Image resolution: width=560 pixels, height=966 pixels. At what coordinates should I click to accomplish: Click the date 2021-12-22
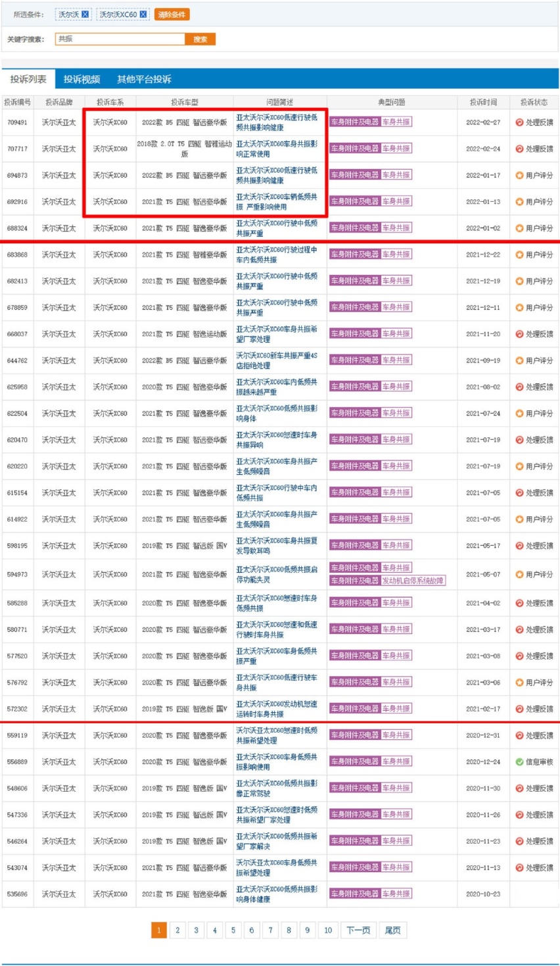pyautogui.click(x=483, y=255)
